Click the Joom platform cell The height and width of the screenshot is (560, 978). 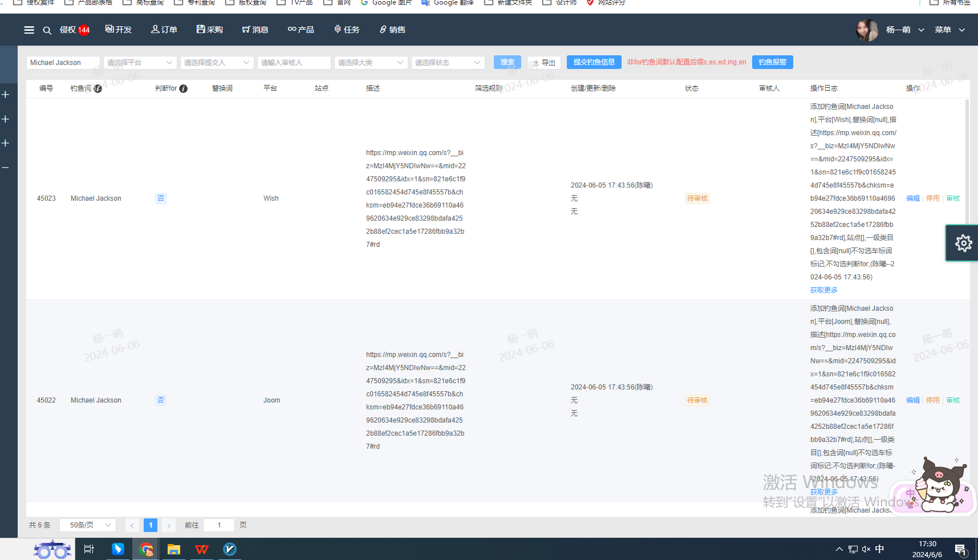(x=271, y=400)
